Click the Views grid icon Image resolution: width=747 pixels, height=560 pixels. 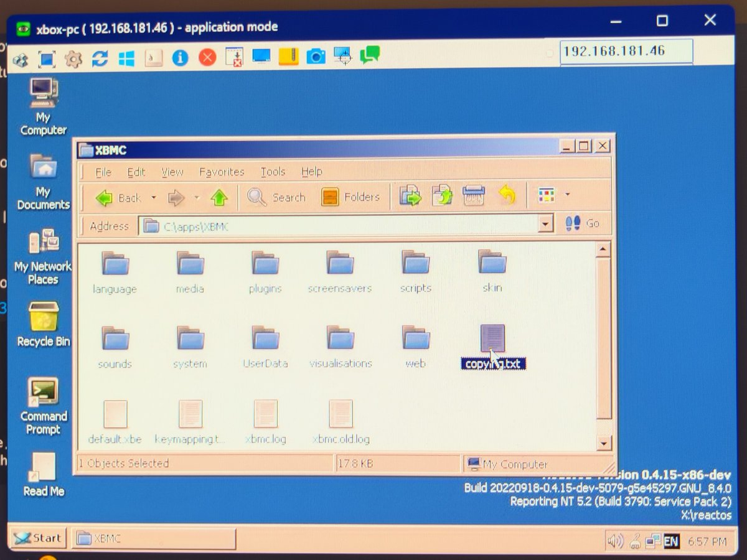point(546,195)
